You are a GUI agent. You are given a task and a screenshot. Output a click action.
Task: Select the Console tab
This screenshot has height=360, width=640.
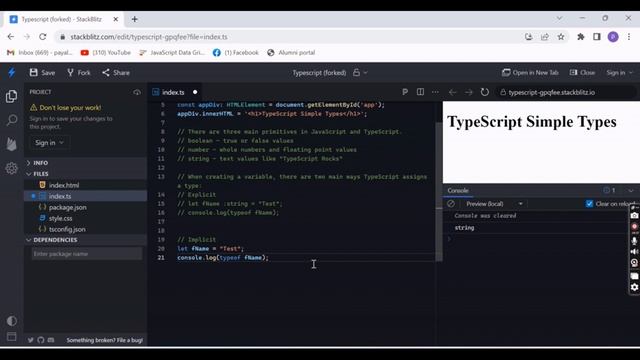point(458,191)
